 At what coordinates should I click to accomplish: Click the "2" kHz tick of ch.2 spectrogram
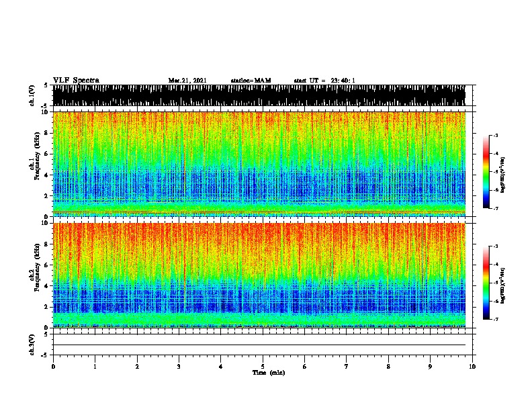(x=47, y=307)
